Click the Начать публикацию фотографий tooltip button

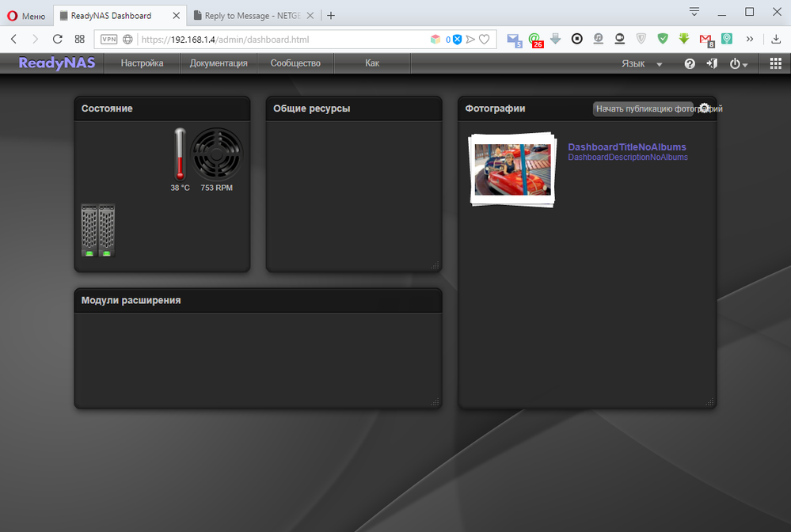coord(644,109)
